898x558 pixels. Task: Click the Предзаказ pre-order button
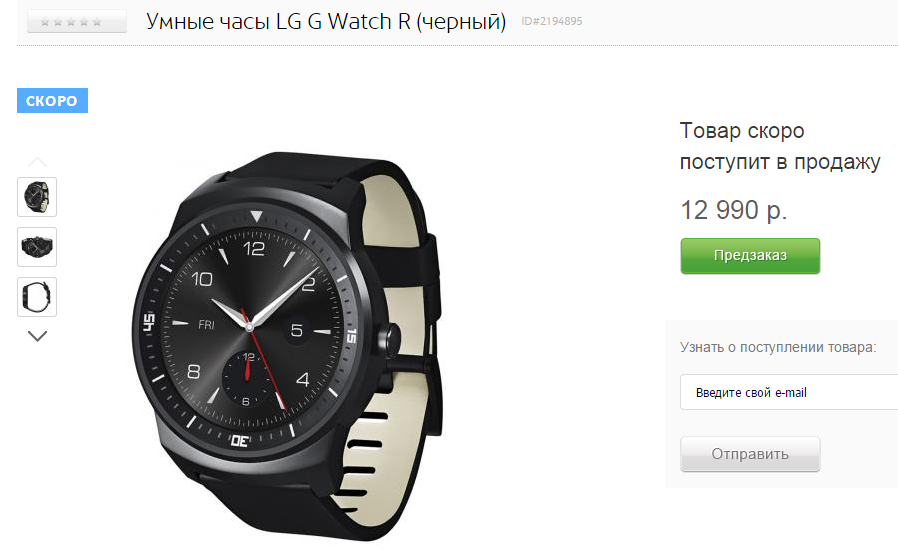750,256
